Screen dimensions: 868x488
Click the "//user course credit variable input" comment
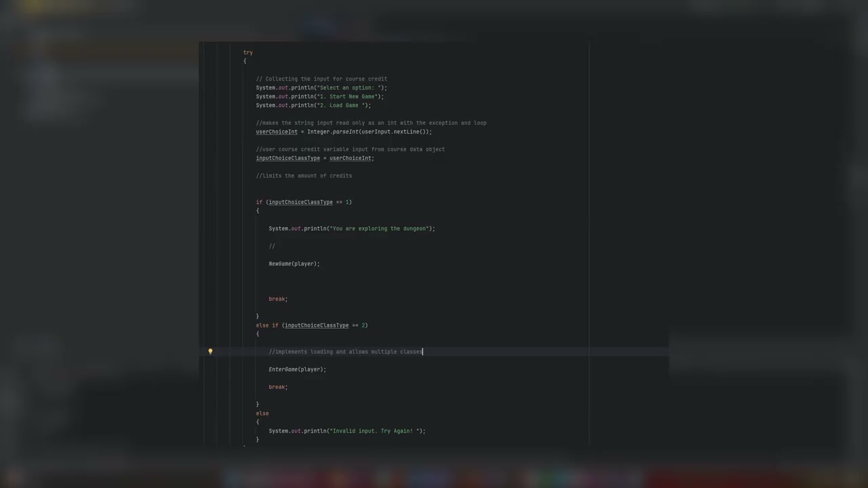pos(351,149)
